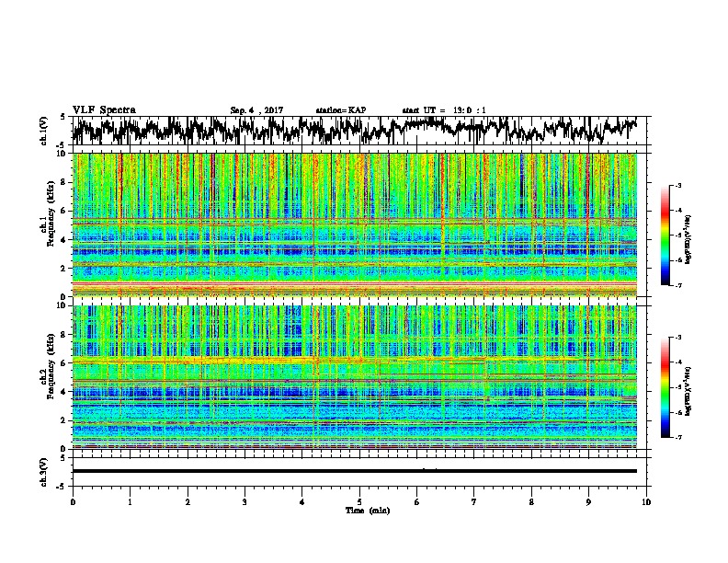Click the 'VLF Spectra' title text
Viewport: 728px width, 563px height.
[x=104, y=110]
